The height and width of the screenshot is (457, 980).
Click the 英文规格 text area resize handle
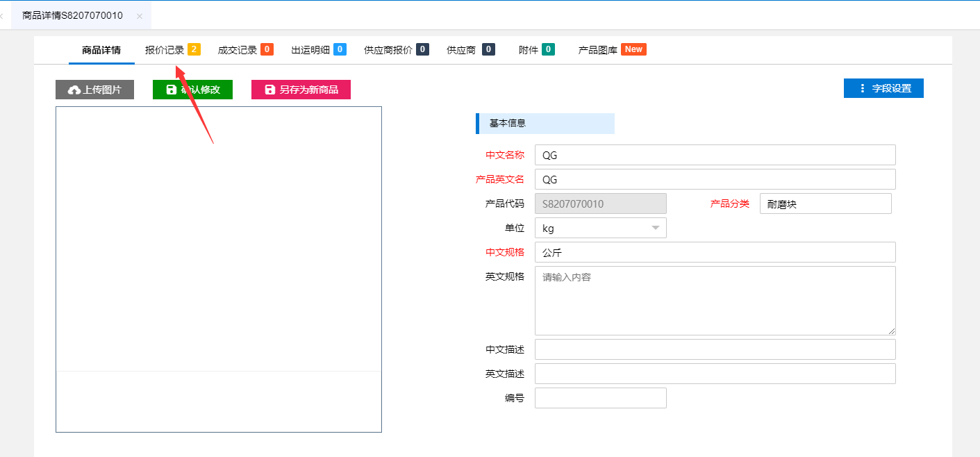[x=892, y=331]
